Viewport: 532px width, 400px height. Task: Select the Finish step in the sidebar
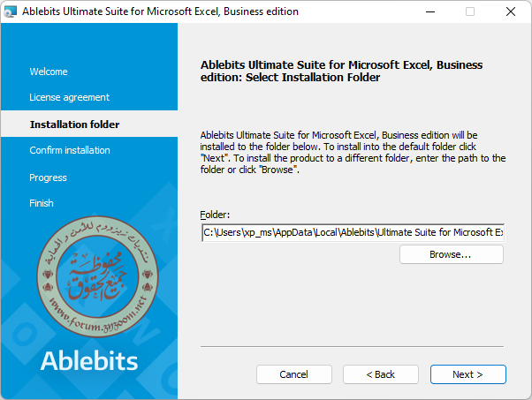click(x=42, y=203)
